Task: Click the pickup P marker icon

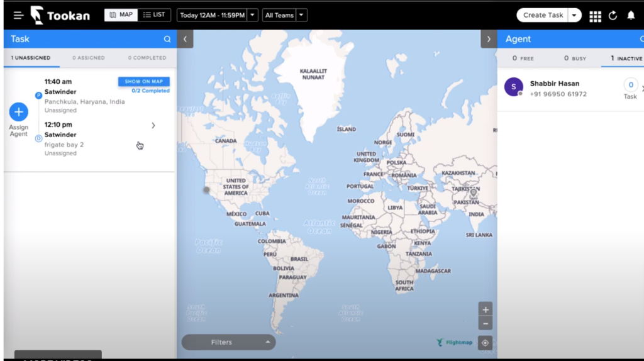Action: point(38,95)
